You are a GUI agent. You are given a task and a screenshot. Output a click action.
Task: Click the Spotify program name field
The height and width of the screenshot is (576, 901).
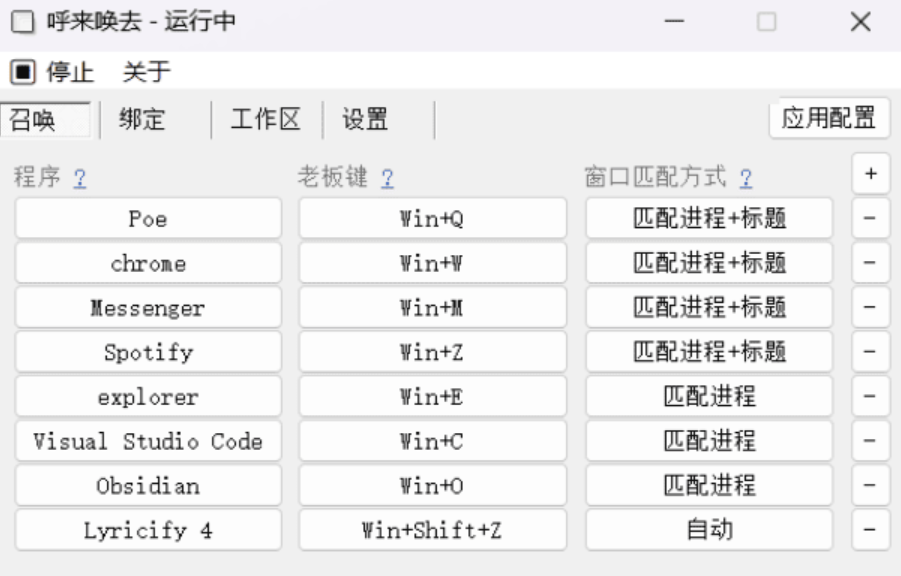tap(147, 351)
